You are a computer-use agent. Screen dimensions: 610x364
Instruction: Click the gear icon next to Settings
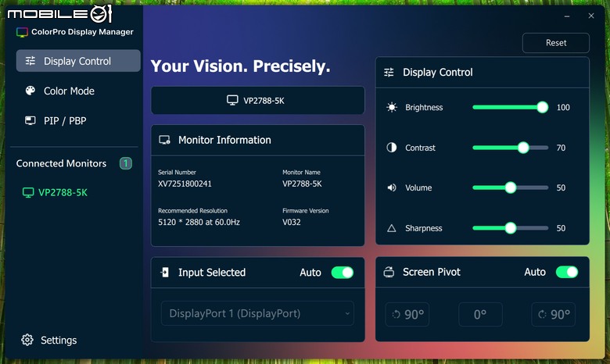27,340
